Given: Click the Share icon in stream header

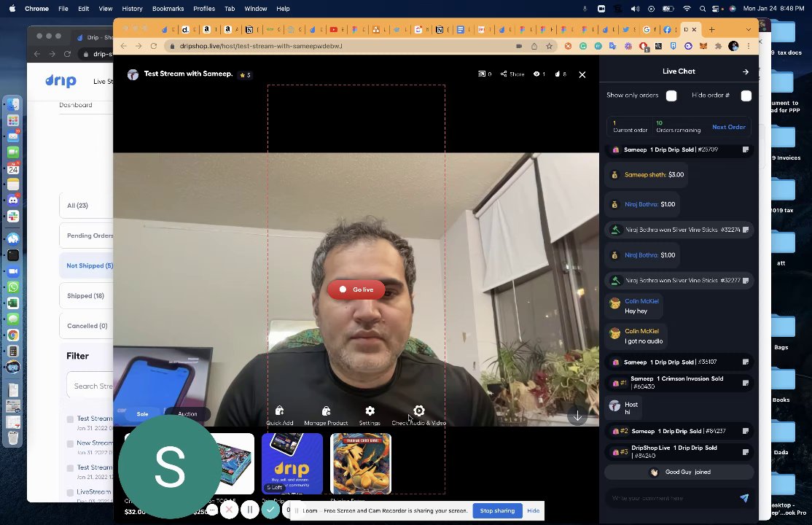Looking at the screenshot, I should pos(504,74).
